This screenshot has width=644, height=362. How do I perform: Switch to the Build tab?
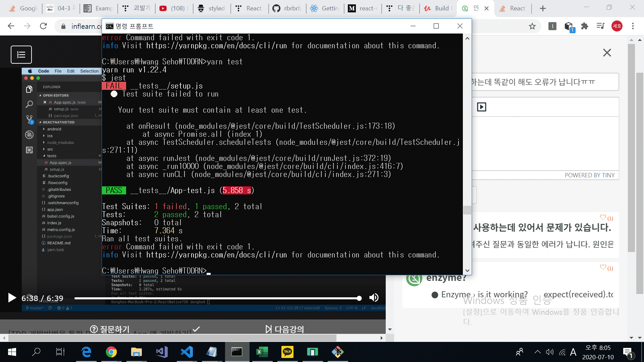pyautogui.click(x=438, y=9)
